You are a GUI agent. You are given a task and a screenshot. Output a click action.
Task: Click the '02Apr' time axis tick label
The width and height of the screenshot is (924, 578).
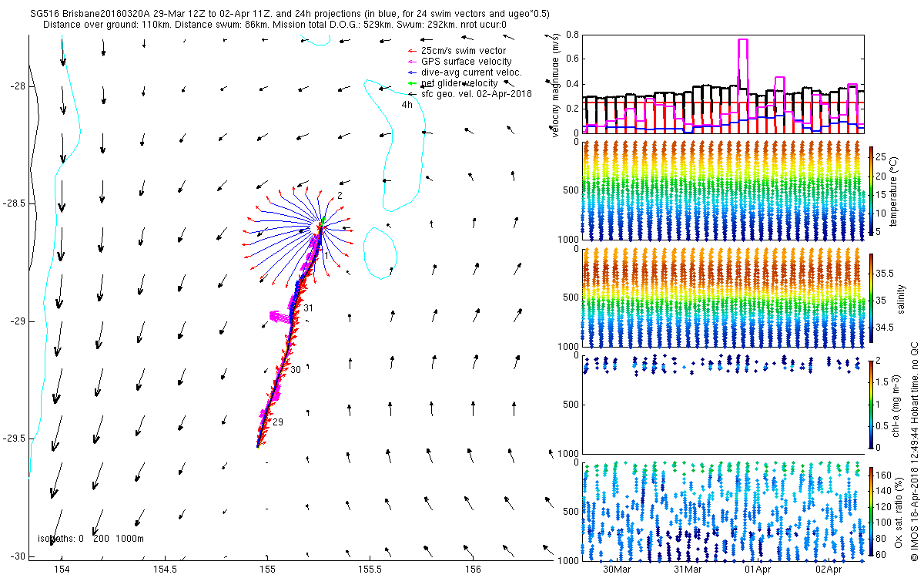pos(829,570)
